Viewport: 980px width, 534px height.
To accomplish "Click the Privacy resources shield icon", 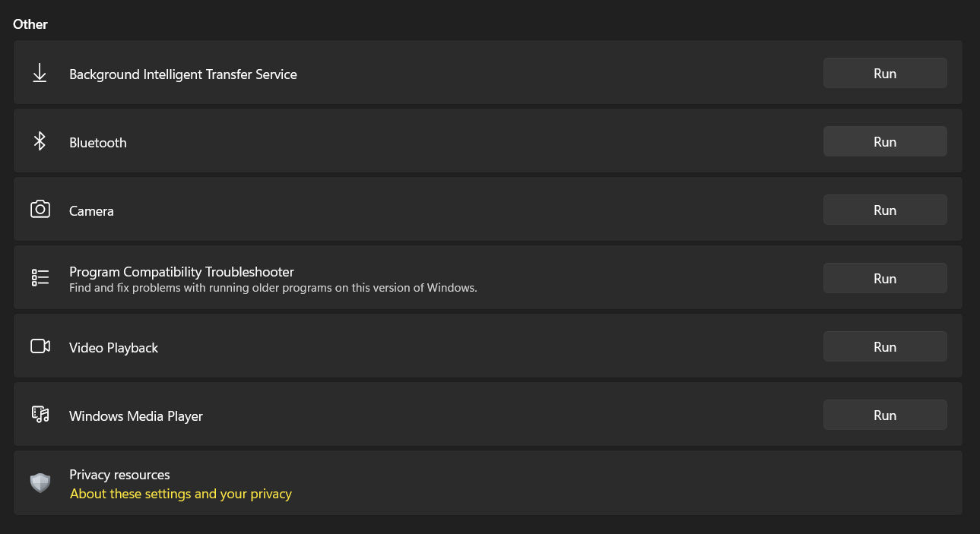I will [40, 483].
